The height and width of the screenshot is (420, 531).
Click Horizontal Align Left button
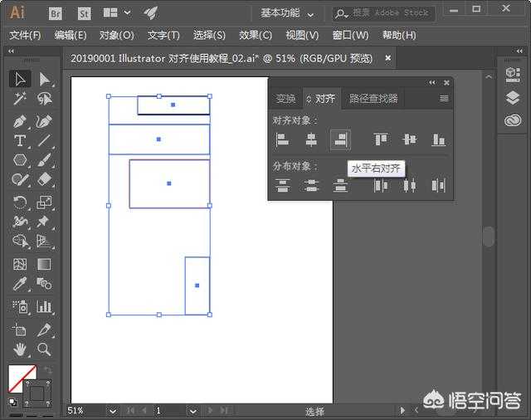[x=282, y=139]
